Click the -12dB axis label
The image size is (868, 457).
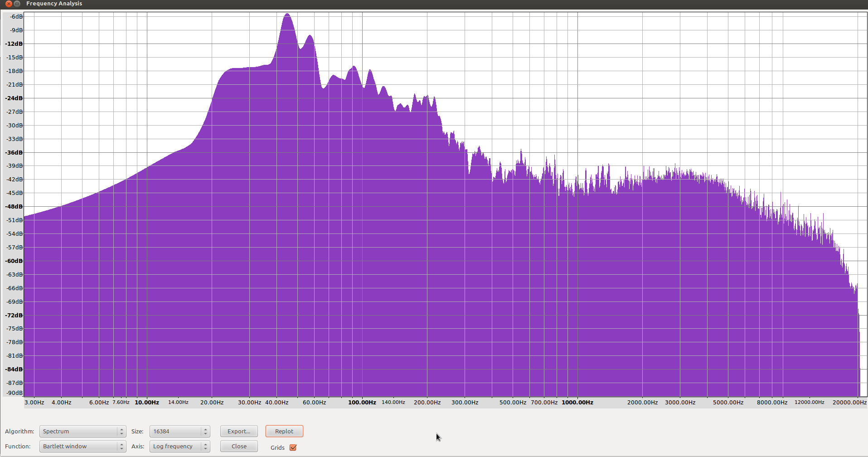point(14,44)
